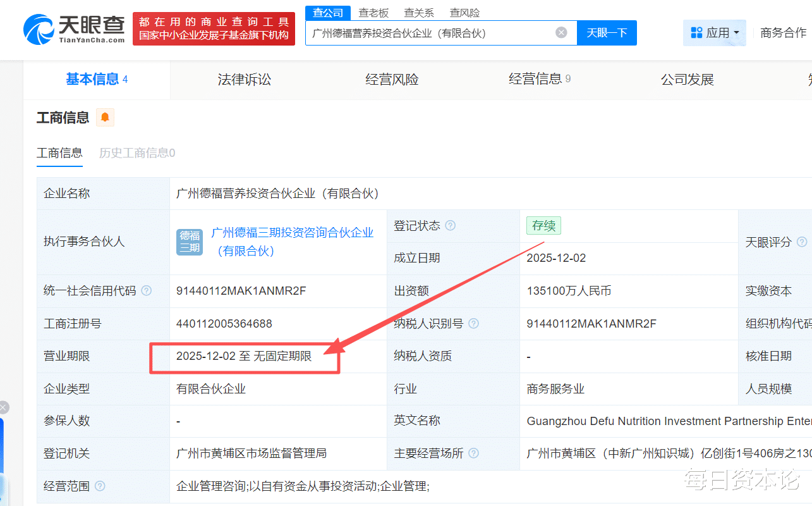Click help icon next to 统一社会信用代码
The width and height of the screenshot is (812, 506).
point(146,291)
